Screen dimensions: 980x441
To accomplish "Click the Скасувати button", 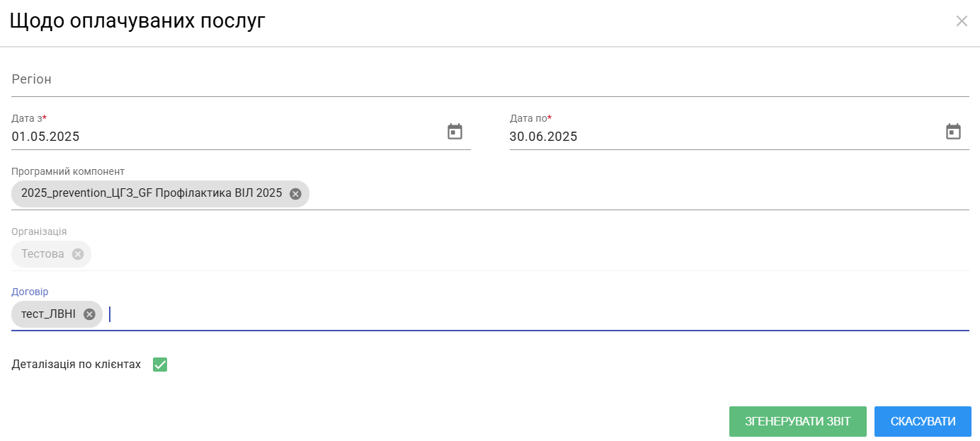I will pyautogui.click(x=923, y=421).
